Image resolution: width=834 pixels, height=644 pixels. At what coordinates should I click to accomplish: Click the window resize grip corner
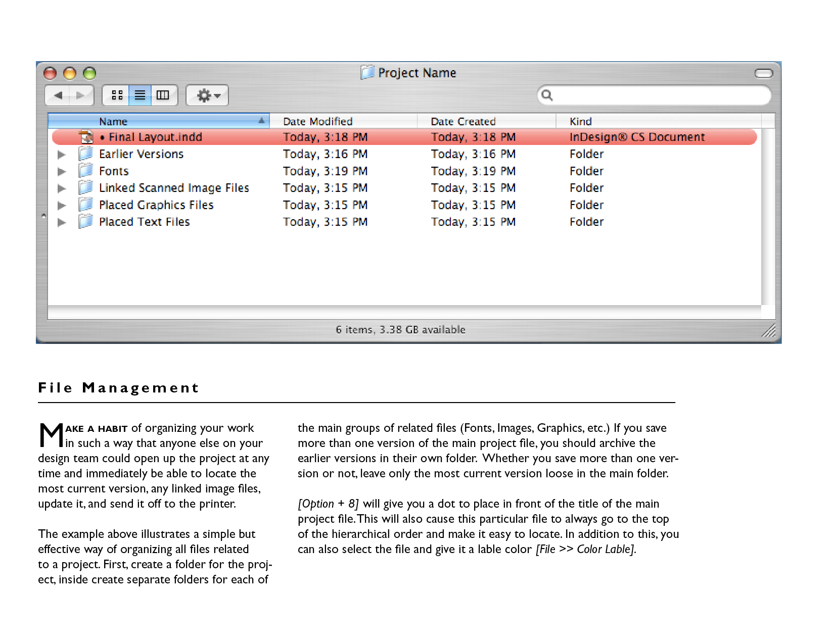point(769,331)
